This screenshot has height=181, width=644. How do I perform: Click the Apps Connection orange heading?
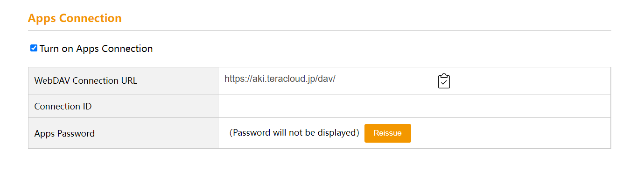pyautogui.click(x=75, y=18)
